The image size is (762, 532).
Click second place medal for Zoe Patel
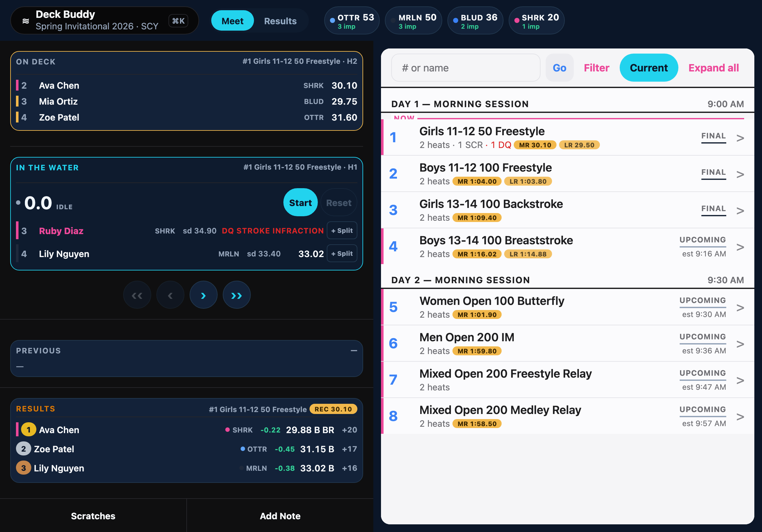point(23,449)
